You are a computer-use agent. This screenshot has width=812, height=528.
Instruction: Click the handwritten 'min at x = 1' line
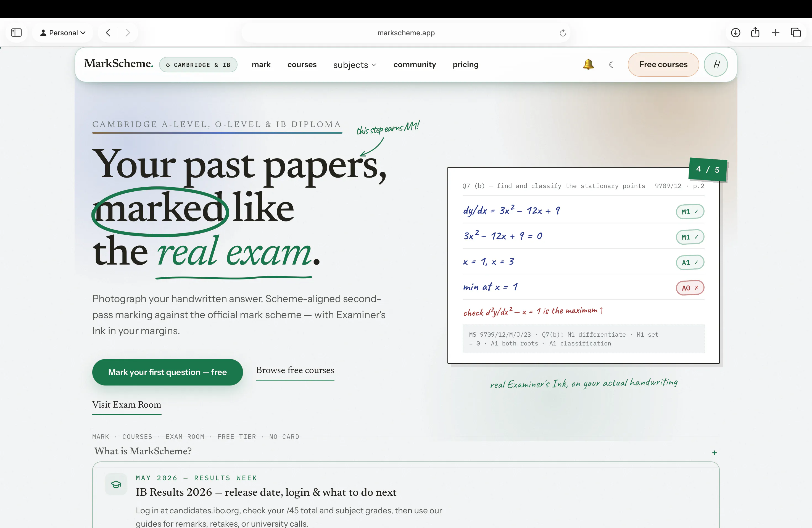coord(490,287)
